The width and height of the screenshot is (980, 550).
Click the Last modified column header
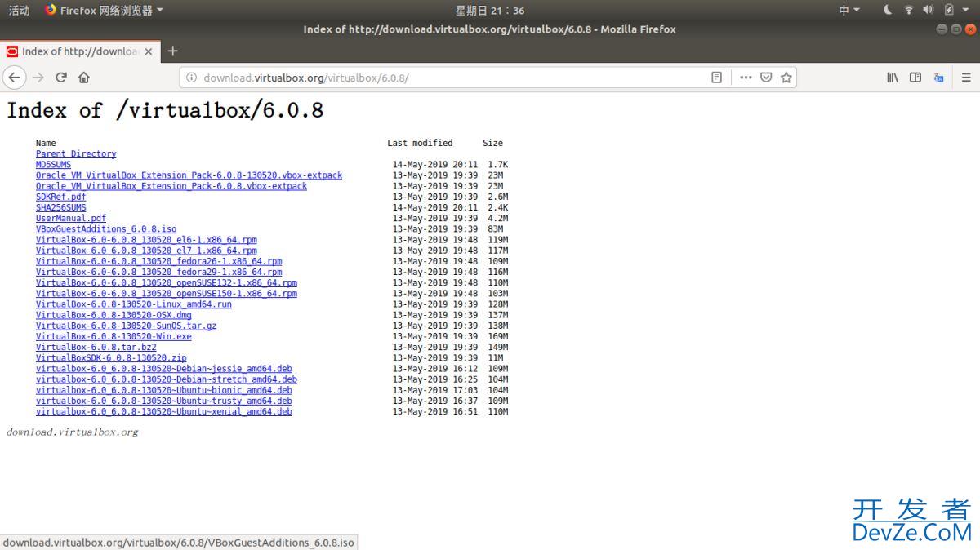[x=420, y=143]
